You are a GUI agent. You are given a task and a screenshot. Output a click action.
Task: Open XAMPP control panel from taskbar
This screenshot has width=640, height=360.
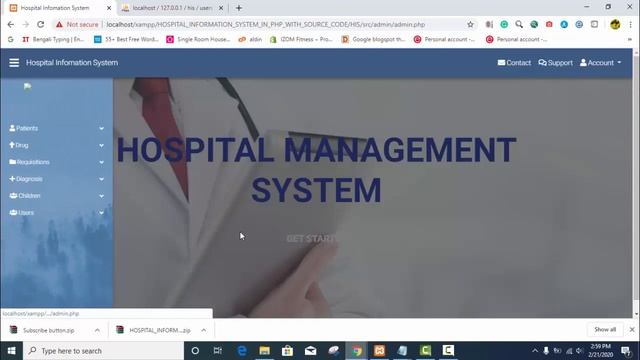tap(379, 351)
